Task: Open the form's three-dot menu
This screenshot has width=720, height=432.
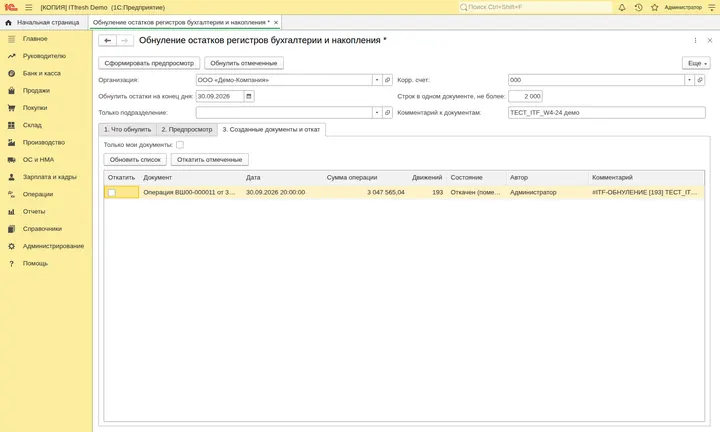Action: click(695, 40)
